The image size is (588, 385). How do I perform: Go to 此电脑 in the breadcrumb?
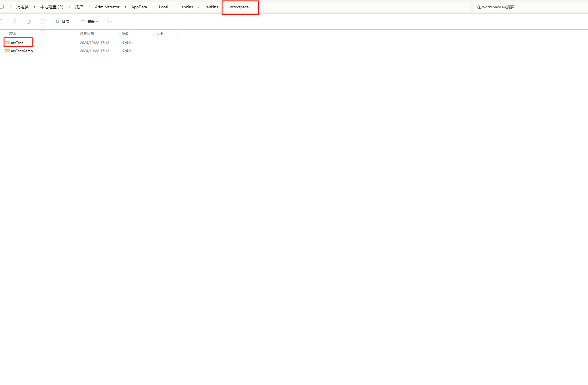pyautogui.click(x=22, y=7)
